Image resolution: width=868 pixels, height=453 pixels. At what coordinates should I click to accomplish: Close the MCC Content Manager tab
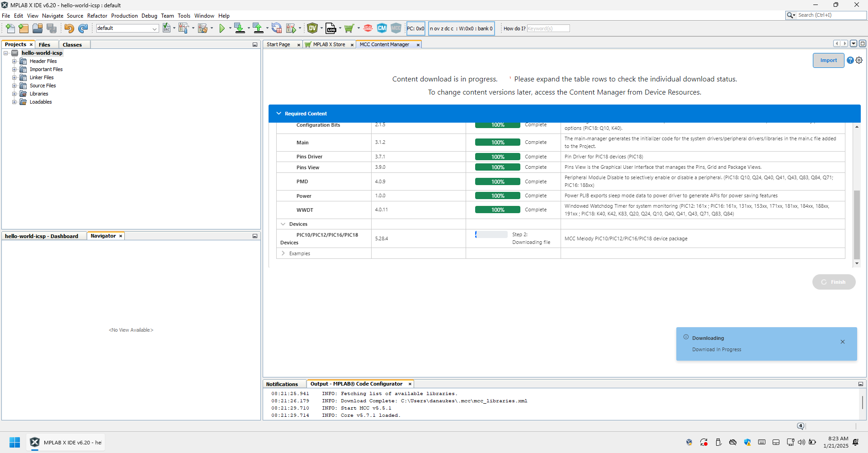point(418,45)
